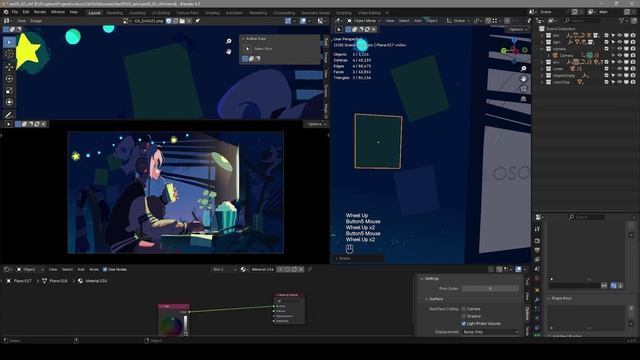Open the Render properties tab icon
Screen dimensions: 640x360
537,240
